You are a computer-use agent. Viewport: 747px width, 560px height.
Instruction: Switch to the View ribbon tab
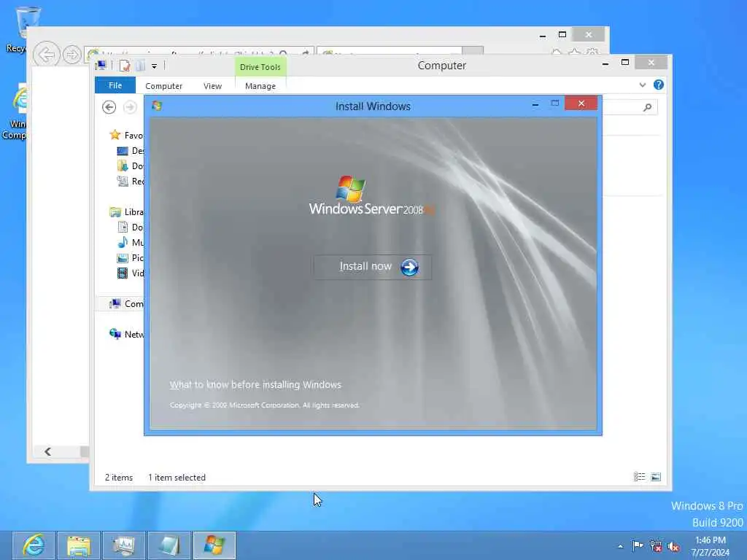(x=212, y=86)
